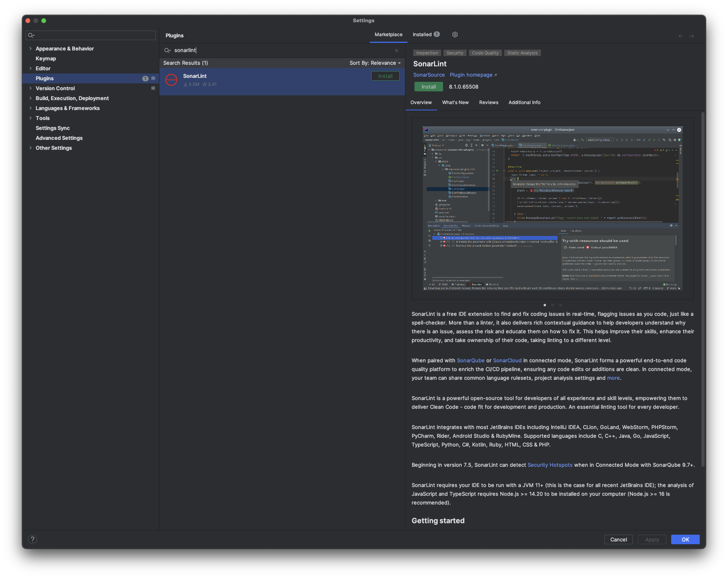Select the first carousel dot
The image size is (728, 578).
tap(544, 305)
